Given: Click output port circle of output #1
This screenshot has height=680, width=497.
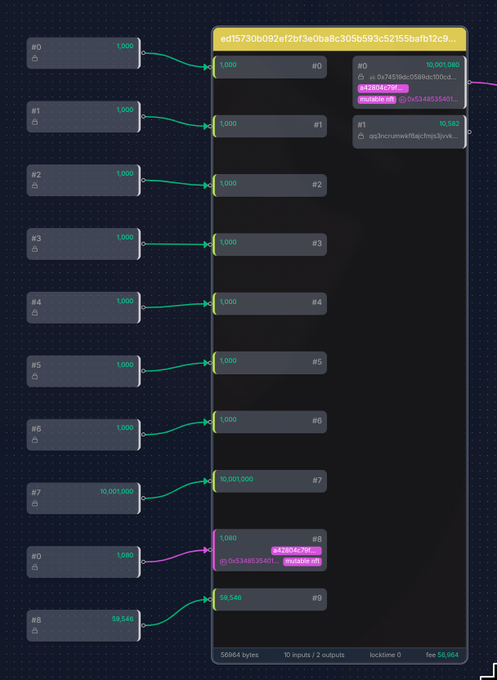Looking at the screenshot, I should (469, 132).
